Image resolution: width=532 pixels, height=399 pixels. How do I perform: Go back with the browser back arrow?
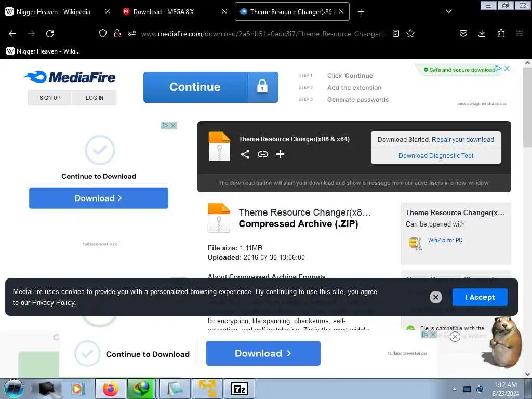coord(12,34)
